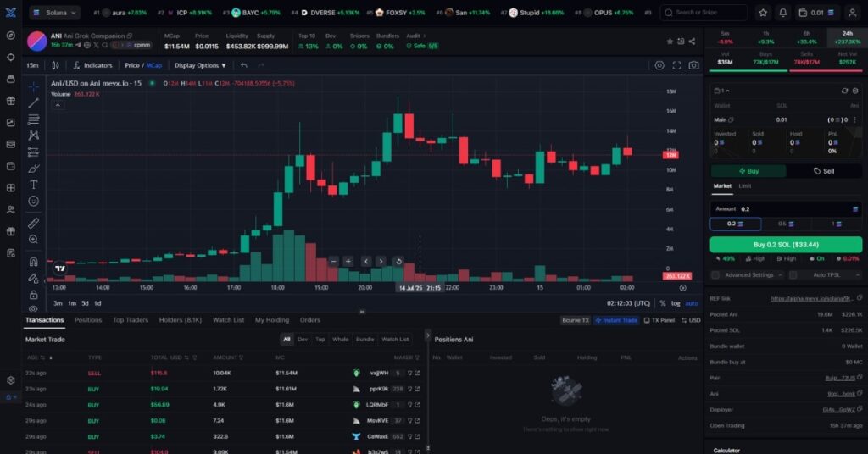Select the trend line drawing tool
This screenshot has height=454, width=868.
click(33, 102)
